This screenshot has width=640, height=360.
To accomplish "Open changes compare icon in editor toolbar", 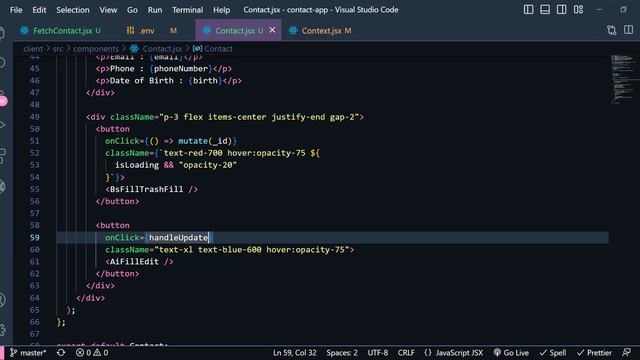I will [x=611, y=30].
